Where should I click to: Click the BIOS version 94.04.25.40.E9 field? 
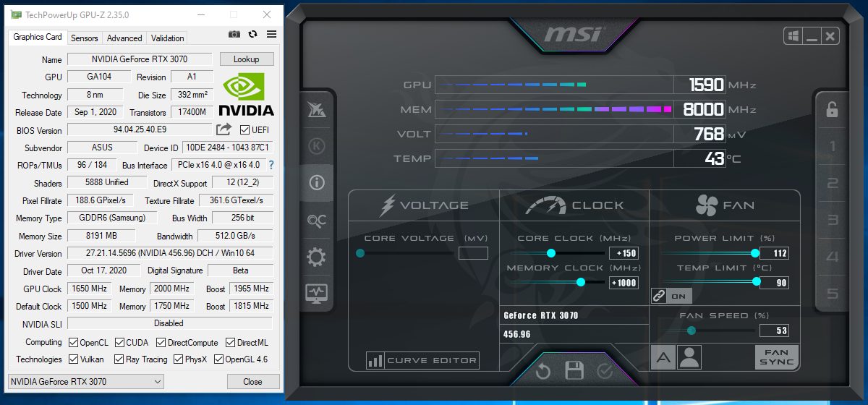tap(140, 129)
